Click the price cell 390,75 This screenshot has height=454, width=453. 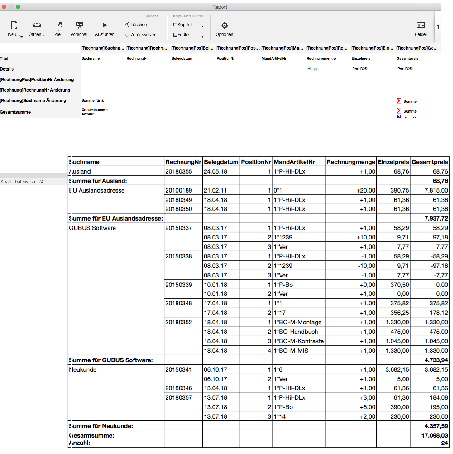pos(400,190)
